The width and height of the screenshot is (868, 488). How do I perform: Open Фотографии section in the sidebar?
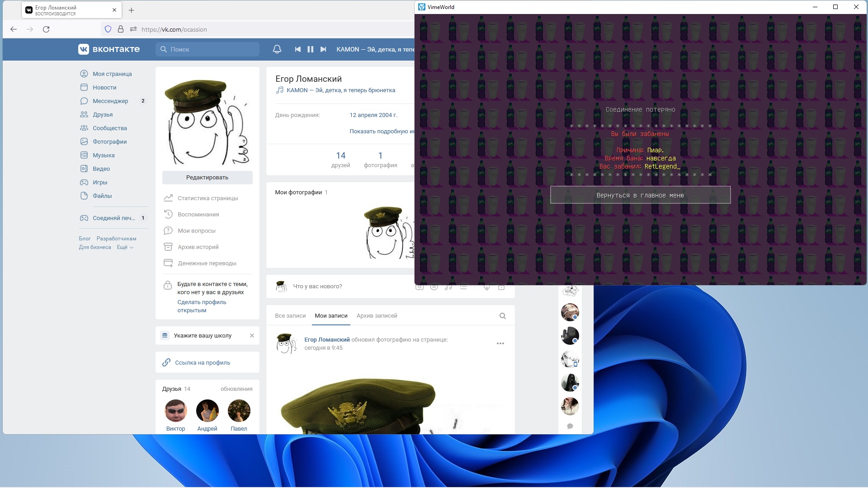coord(109,141)
